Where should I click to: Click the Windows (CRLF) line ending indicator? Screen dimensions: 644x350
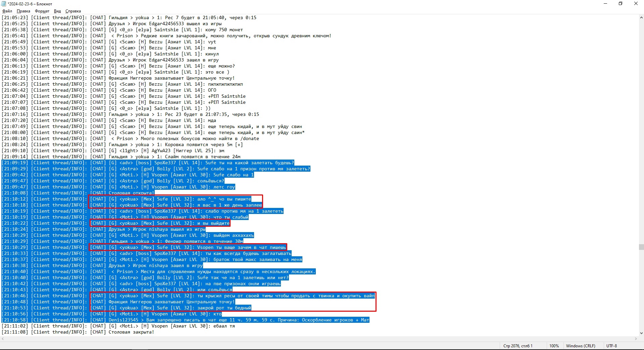pyautogui.click(x=580, y=346)
